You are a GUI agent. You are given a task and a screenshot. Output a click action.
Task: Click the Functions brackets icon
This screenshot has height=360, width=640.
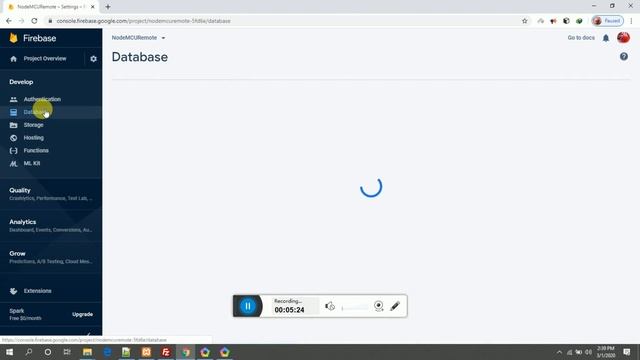[x=13, y=151]
